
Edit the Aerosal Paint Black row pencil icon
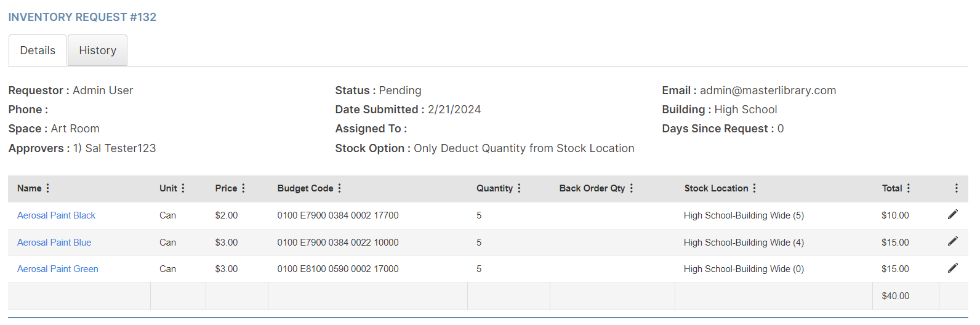[x=953, y=214]
